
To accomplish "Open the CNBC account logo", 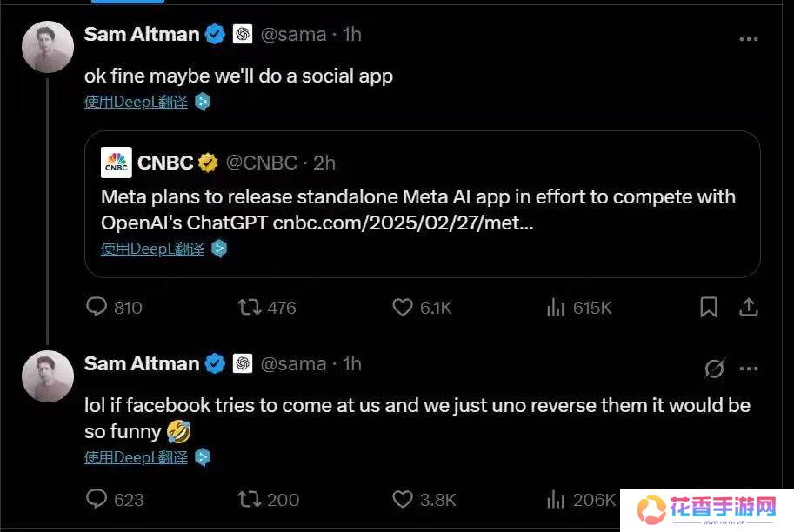I will [117, 163].
